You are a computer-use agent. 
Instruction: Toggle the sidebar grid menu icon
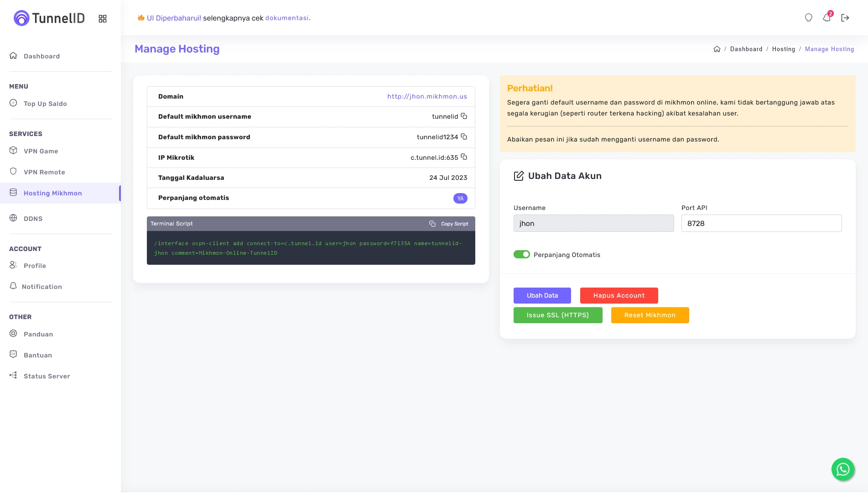[x=103, y=19]
